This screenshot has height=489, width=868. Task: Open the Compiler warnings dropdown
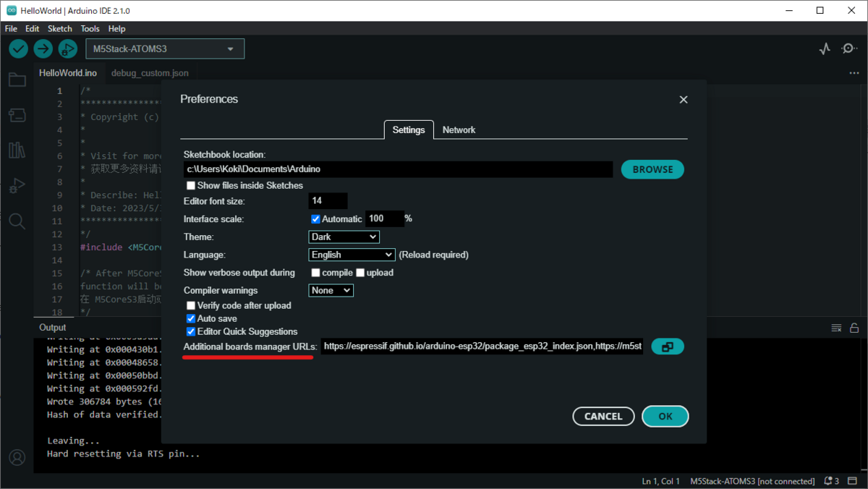click(331, 290)
